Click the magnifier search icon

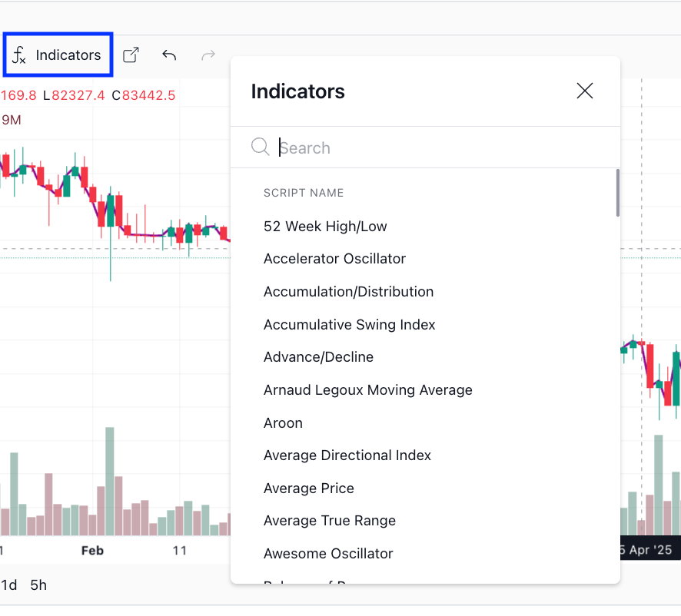click(260, 147)
